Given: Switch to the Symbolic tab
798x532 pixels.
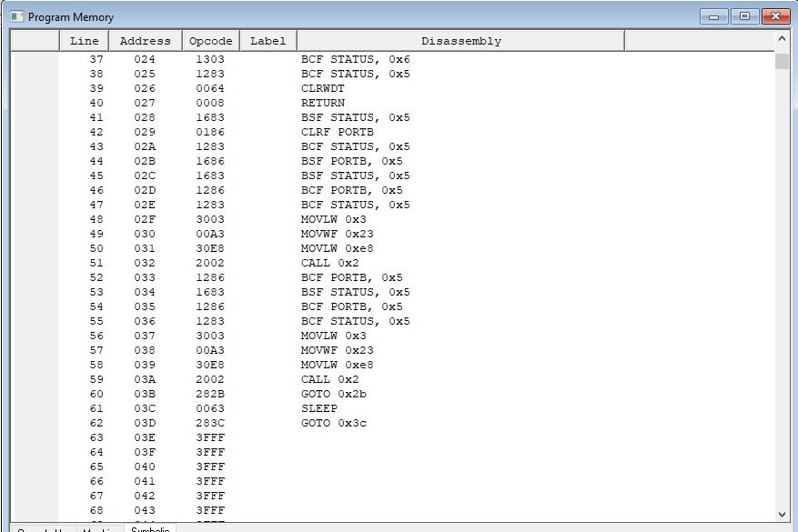Looking at the screenshot, I should [150, 529].
